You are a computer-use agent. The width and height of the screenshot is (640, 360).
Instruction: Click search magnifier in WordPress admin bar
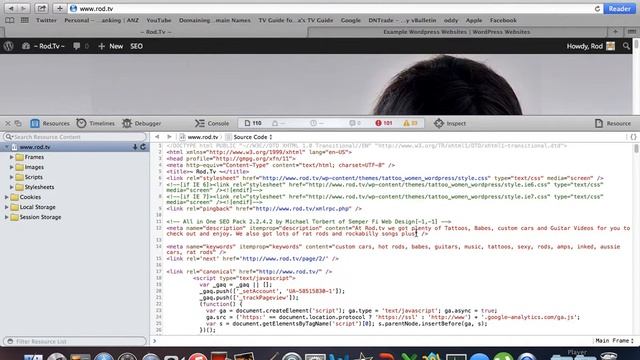[x=626, y=46]
